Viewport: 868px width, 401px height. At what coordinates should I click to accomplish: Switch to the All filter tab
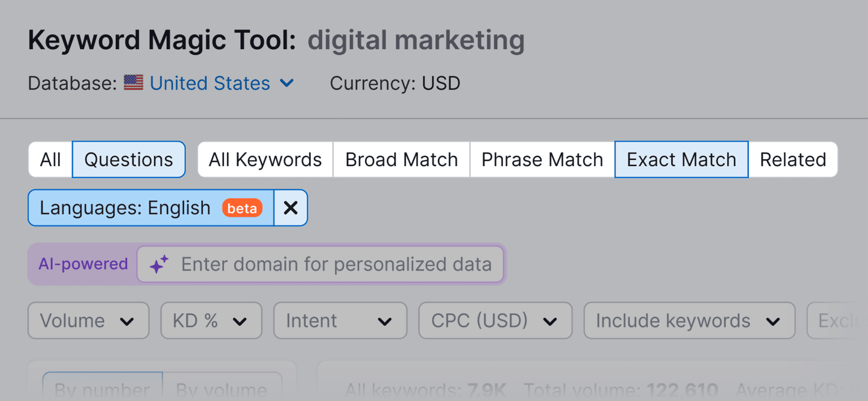[50, 159]
